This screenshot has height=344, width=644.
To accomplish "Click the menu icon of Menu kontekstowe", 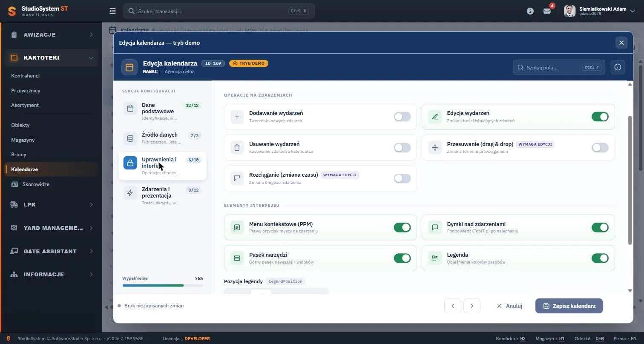I will 237,227.
